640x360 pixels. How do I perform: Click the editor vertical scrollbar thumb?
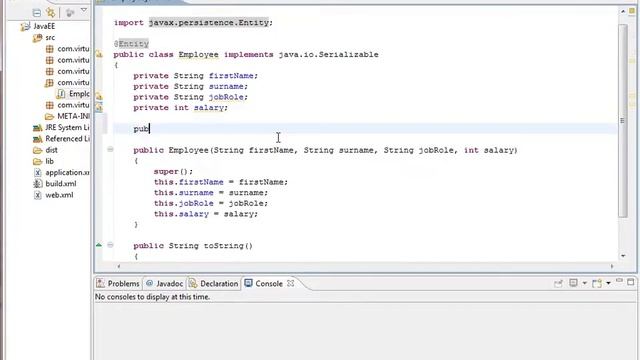click(x=623, y=121)
